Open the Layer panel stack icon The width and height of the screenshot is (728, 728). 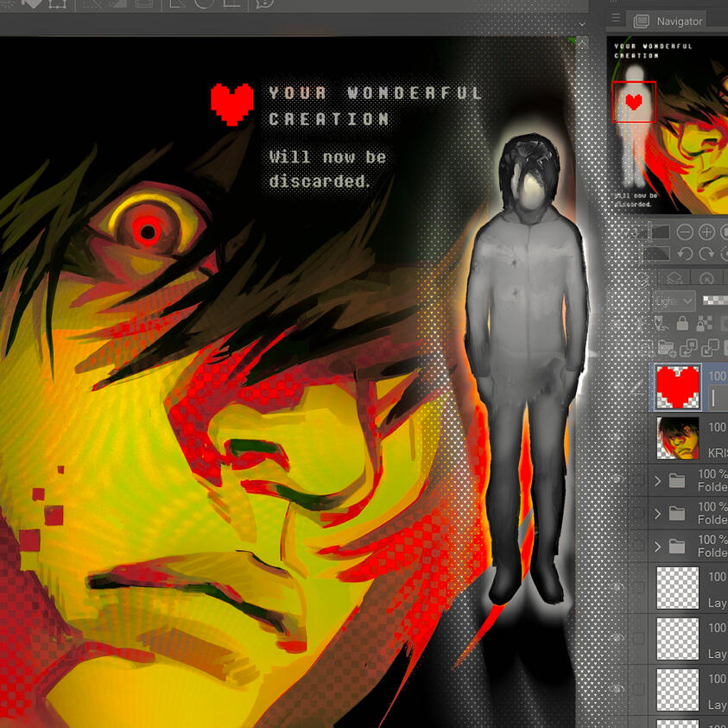tap(676, 278)
